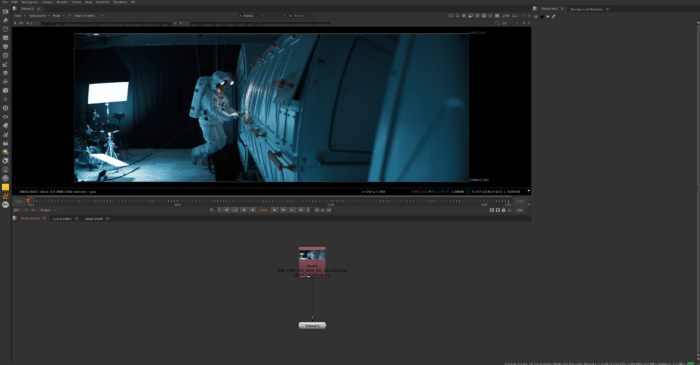Step forward one frame button

click(283, 210)
